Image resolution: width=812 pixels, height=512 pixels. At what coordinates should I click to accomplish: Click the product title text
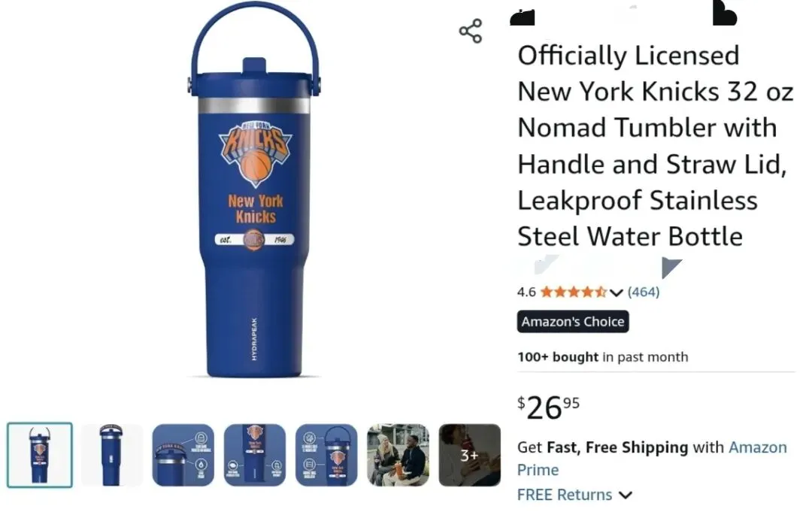tap(655, 146)
